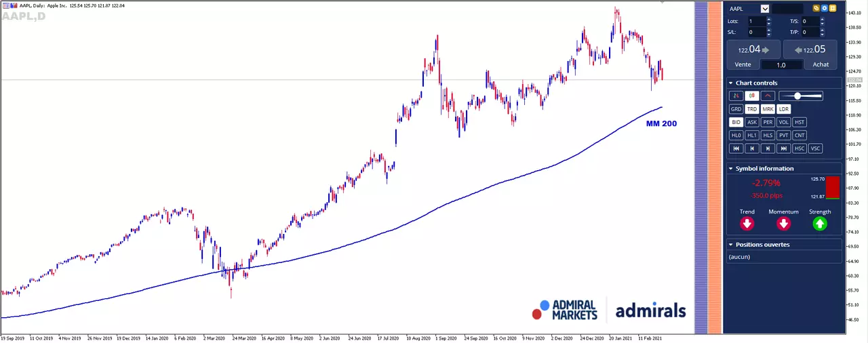Toggle the VOL volume button
868x343 pixels.
(784, 122)
